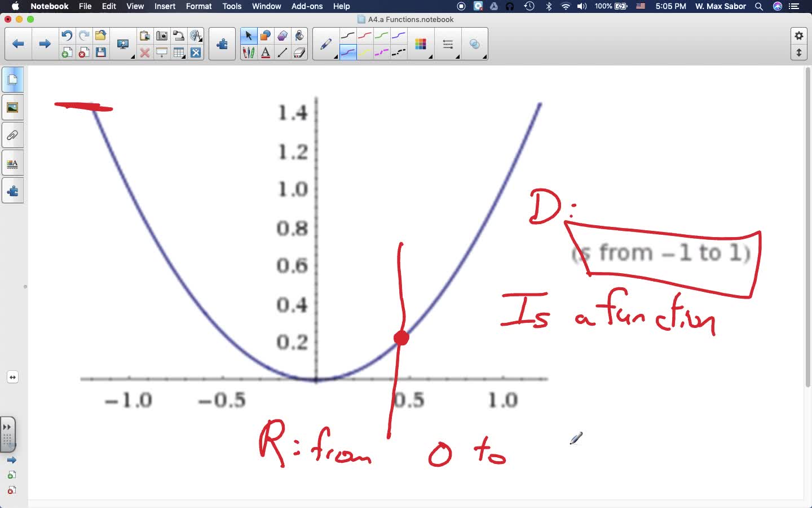Paste from the clipboard icon
The height and width of the screenshot is (508, 812).
pos(145,36)
